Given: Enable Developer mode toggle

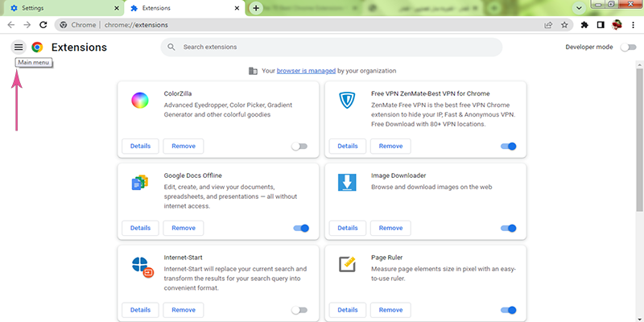Looking at the screenshot, I should tap(628, 47).
